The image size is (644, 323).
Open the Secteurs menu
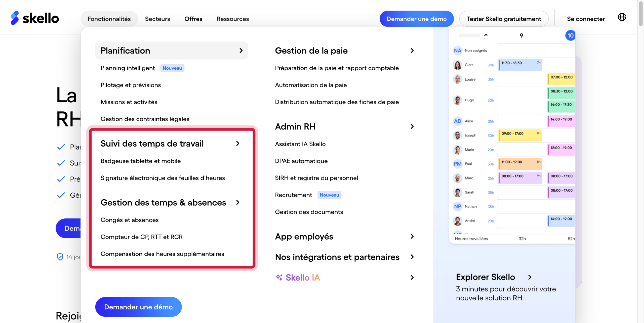coord(157,19)
